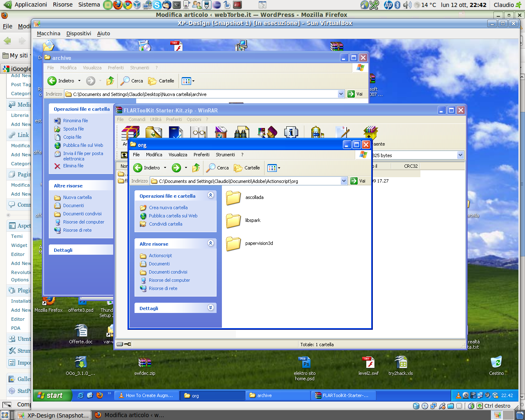Click the Vai go button in org window
Viewport: 525px width, 420px height.
[x=358, y=181]
